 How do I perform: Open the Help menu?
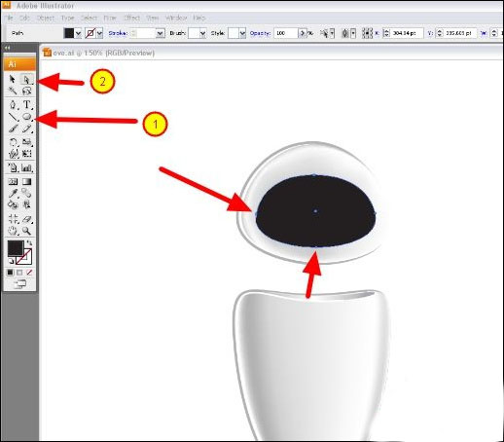(199, 18)
